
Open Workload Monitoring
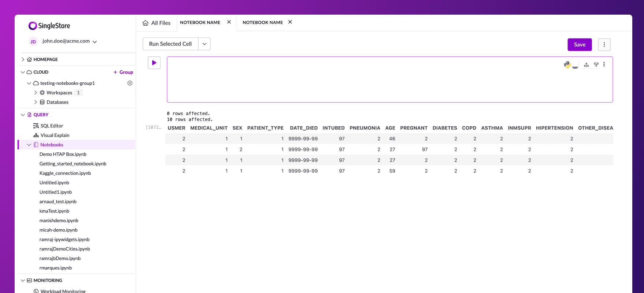[63, 291]
